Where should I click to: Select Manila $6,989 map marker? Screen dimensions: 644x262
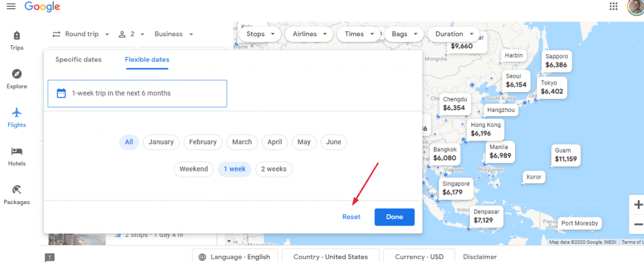coord(500,151)
